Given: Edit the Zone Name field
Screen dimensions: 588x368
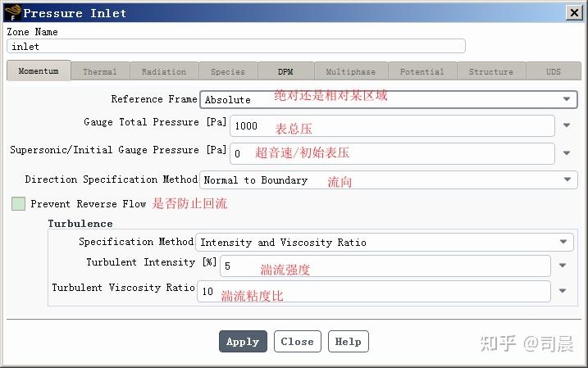Looking at the screenshot, I should 236,47.
